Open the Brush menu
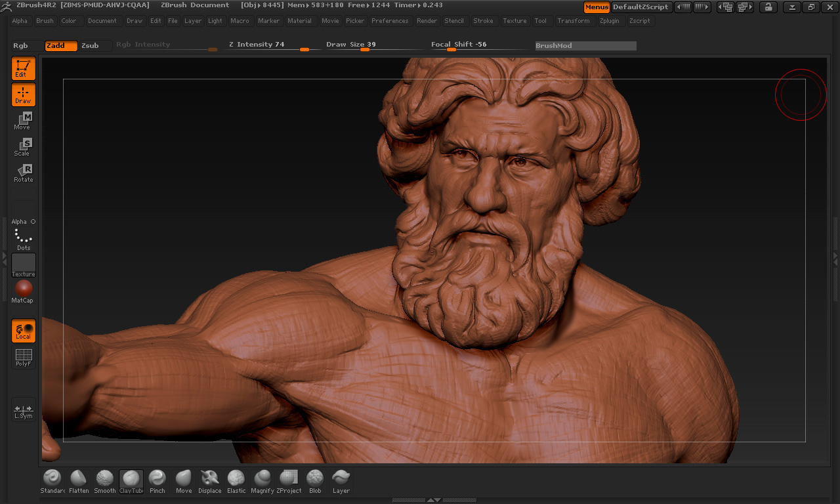 click(45, 21)
